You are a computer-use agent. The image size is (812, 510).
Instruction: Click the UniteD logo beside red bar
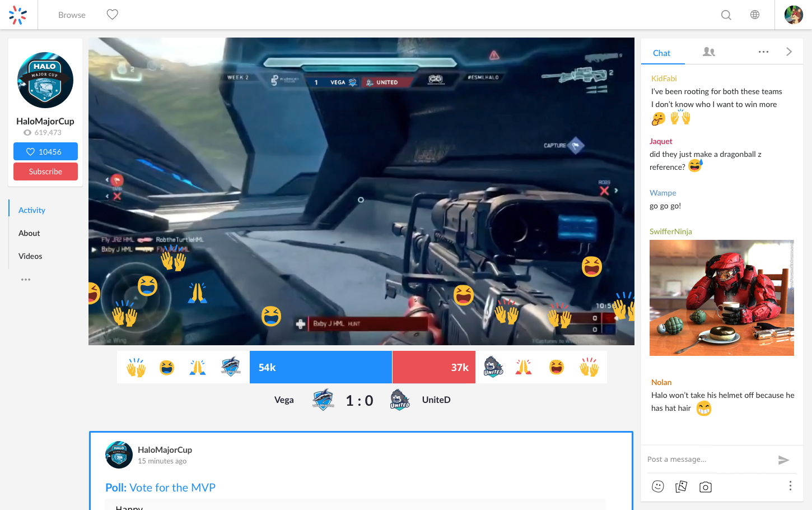[493, 367]
